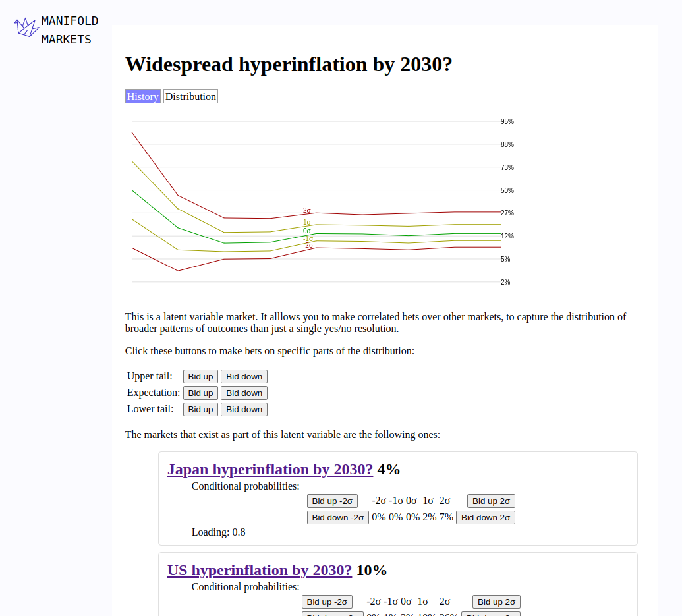Open the Japan hyperinflation by 2030 market
The image size is (682, 616).
(x=270, y=470)
